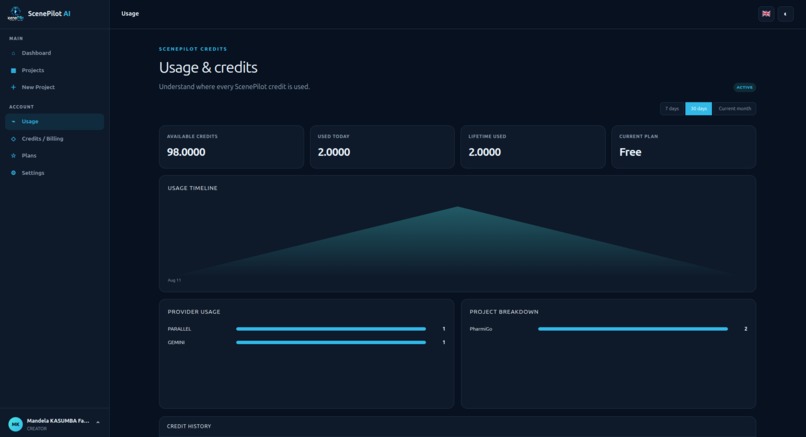Click the Used Today card

click(382, 147)
